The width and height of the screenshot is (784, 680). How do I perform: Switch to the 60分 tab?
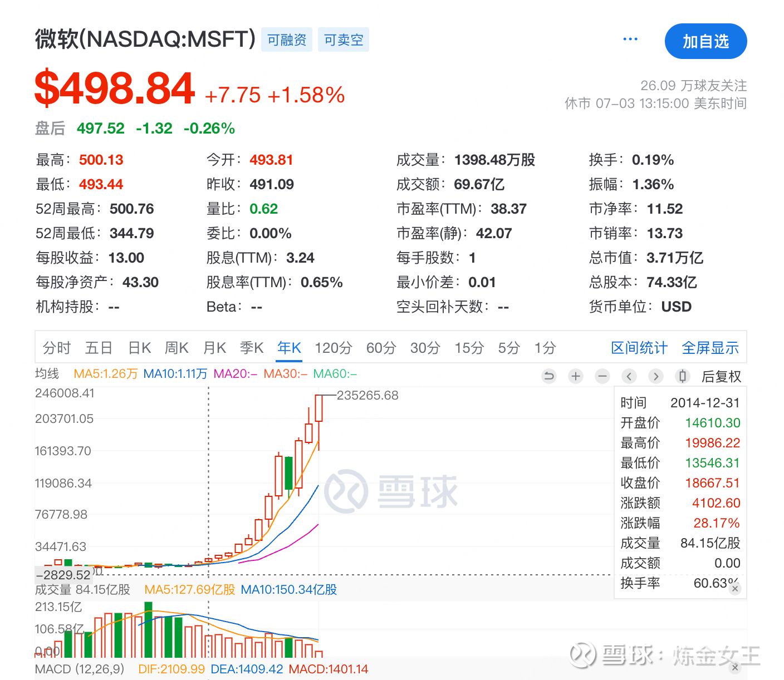381,348
